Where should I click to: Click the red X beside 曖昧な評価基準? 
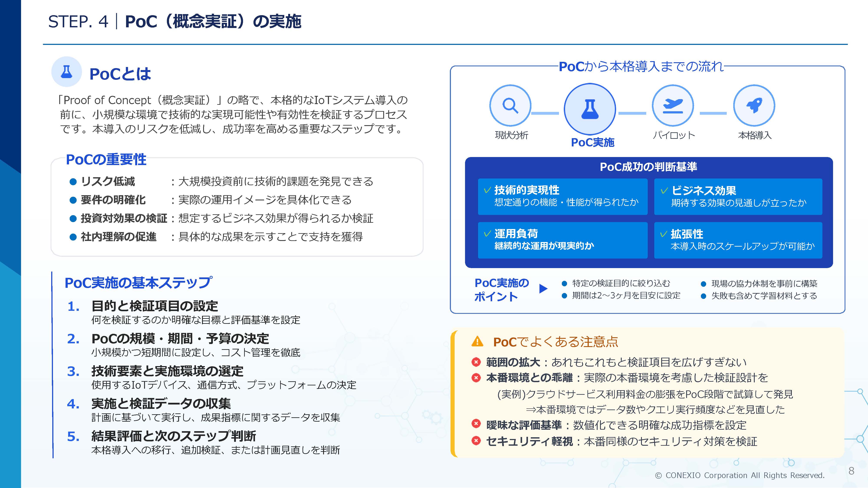click(x=476, y=423)
